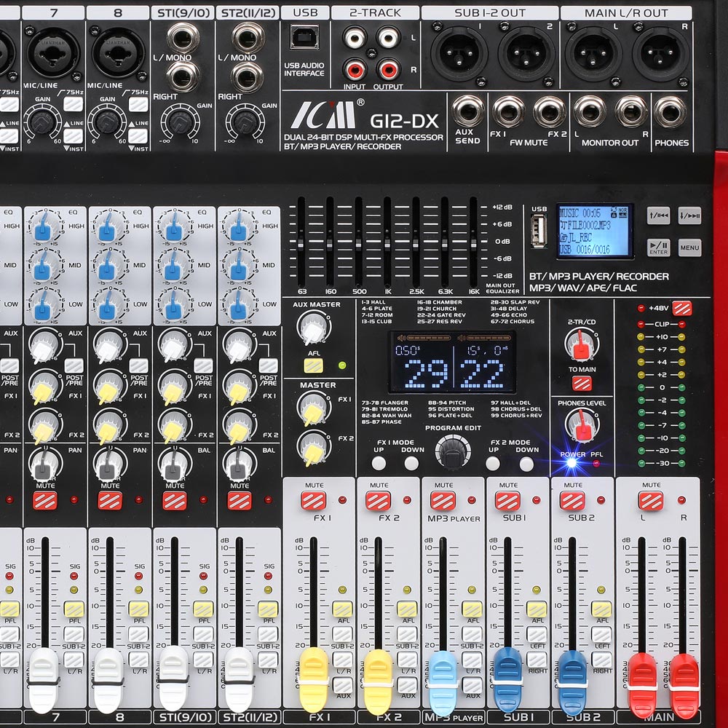Tap the FX 1 MODE UP button
The width and height of the screenshot is (728, 728).
coord(379,463)
